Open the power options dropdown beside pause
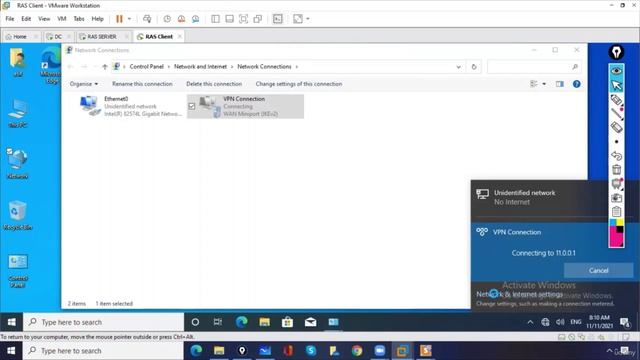This screenshot has width=640, height=360. [129, 19]
